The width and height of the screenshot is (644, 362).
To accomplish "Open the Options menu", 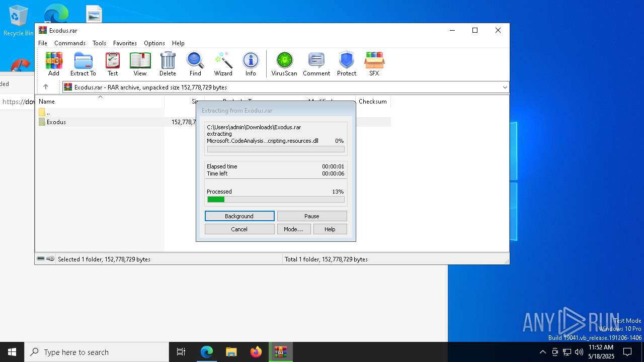I will [154, 43].
